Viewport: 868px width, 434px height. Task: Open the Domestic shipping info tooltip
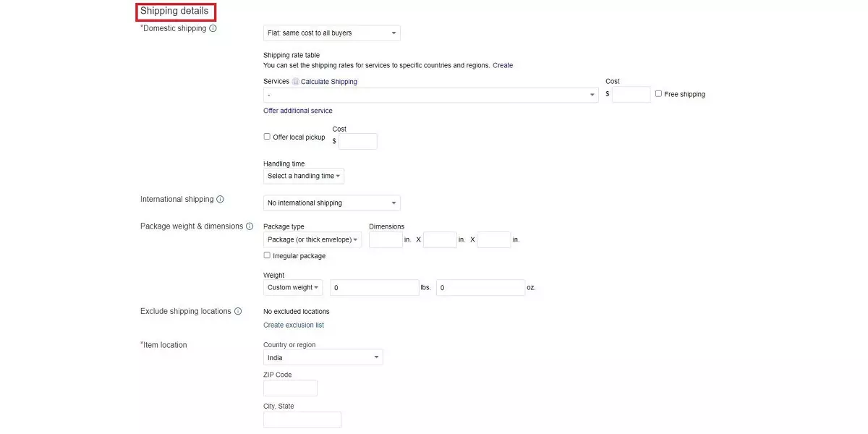pos(213,28)
